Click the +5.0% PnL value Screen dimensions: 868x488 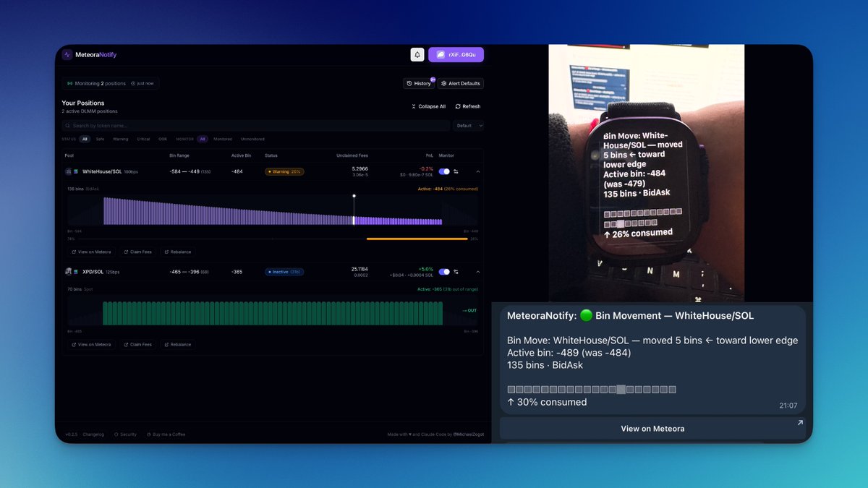(x=426, y=269)
